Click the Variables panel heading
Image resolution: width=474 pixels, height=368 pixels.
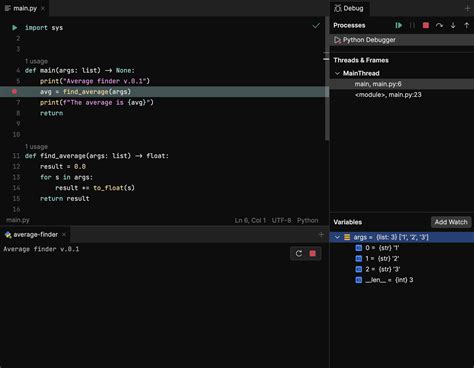pos(348,222)
